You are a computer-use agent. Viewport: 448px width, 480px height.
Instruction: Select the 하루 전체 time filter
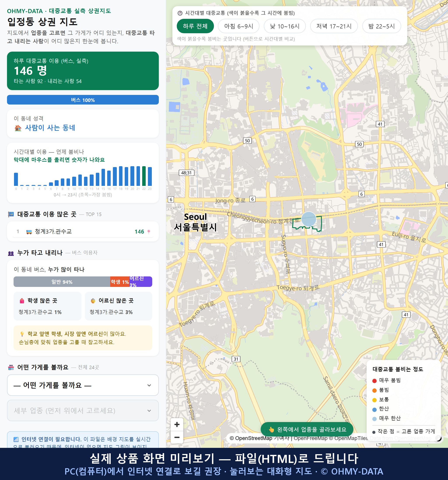pyautogui.click(x=195, y=26)
